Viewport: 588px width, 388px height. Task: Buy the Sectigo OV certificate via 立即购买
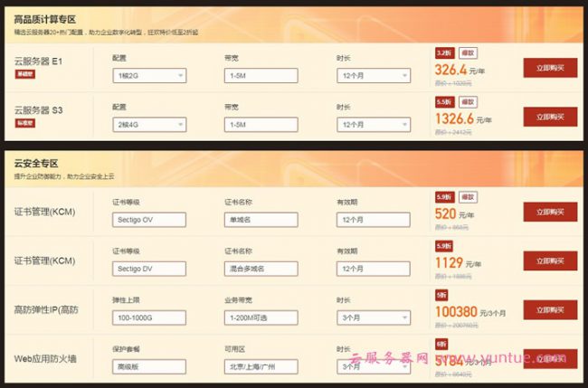(x=550, y=213)
